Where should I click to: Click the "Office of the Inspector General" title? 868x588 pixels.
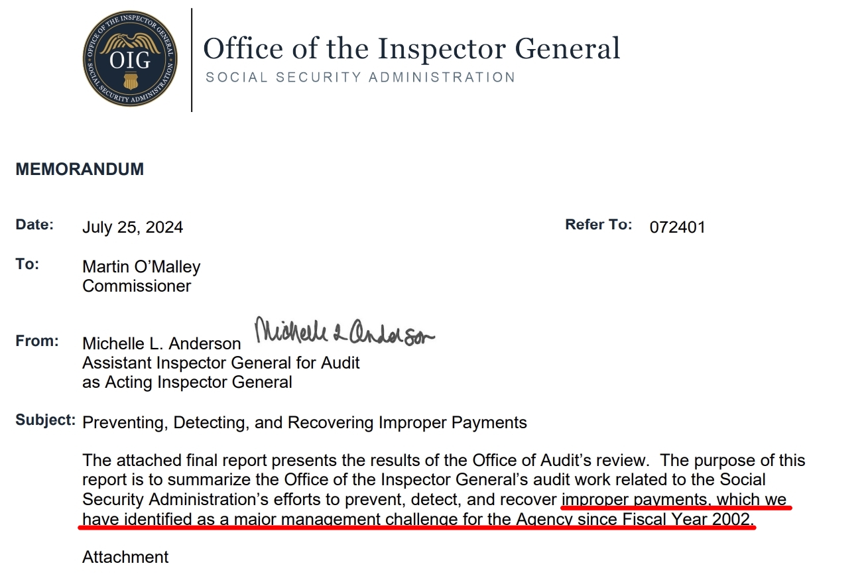411,49
